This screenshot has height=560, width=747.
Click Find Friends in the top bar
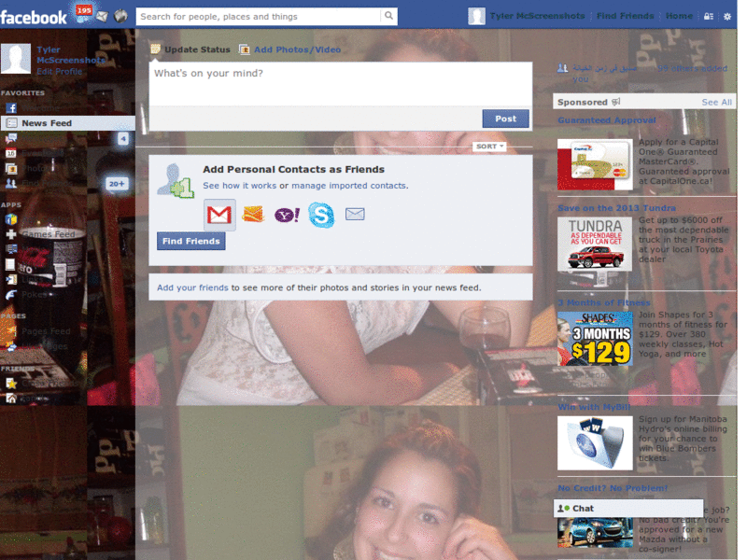tap(625, 16)
